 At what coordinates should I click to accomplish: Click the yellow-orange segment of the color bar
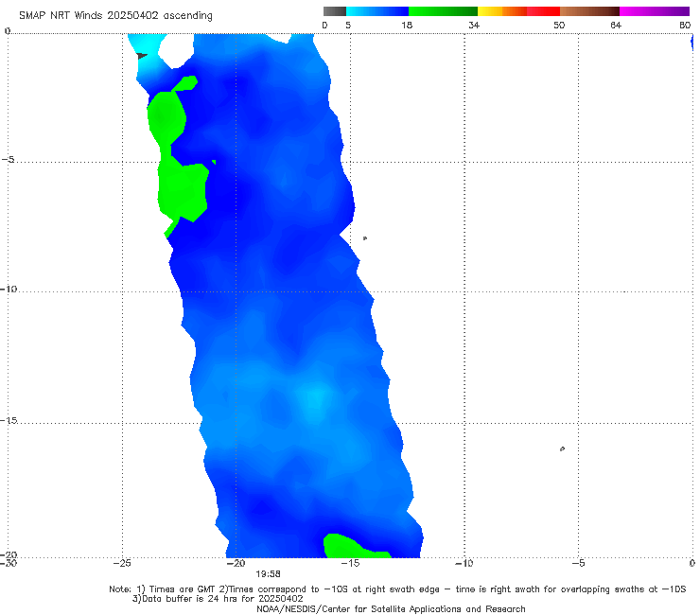pos(502,11)
